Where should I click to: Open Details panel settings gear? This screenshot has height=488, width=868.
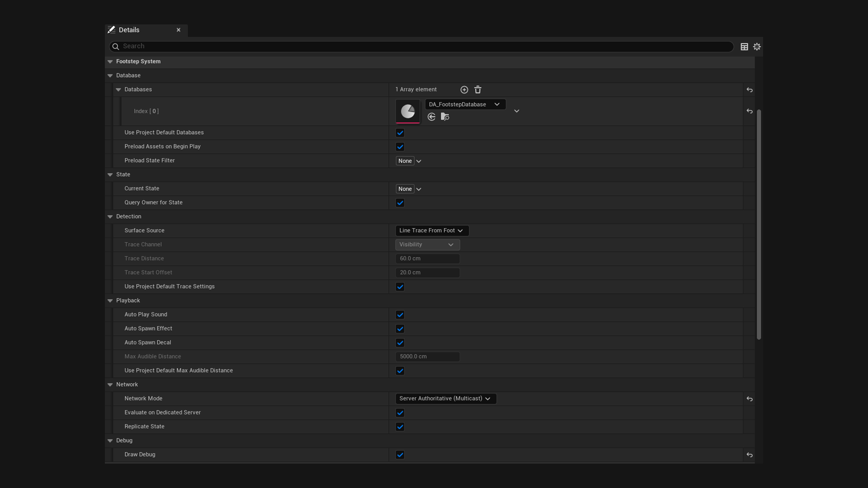[757, 47]
